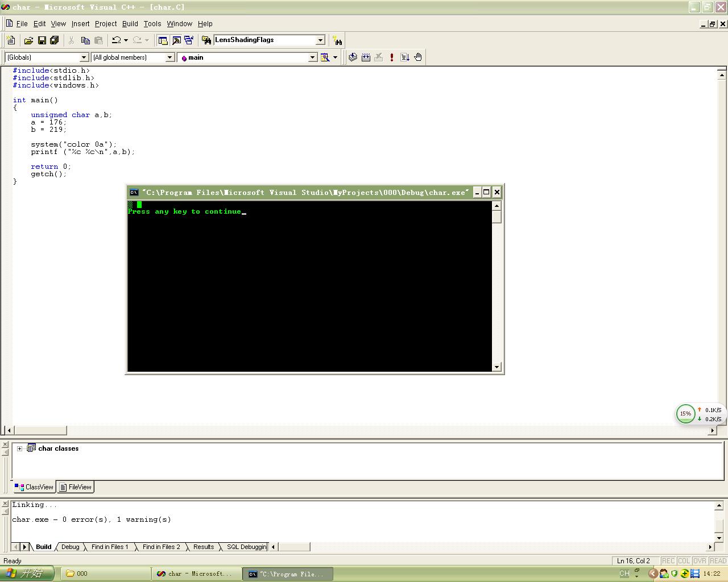Image resolution: width=728 pixels, height=582 pixels.
Task: Select the Find in Files 2 tab
Action: [x=161, y=547]
